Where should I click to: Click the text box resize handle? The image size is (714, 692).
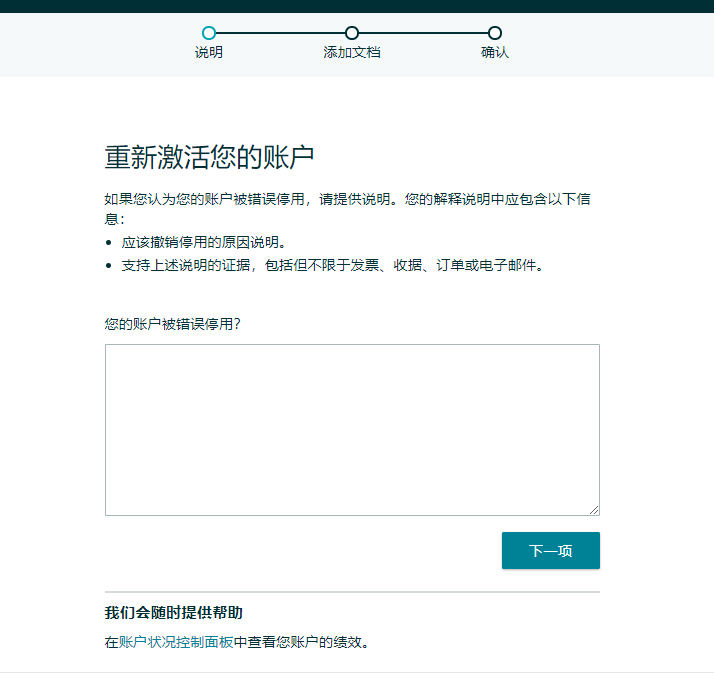coord(594,510)
